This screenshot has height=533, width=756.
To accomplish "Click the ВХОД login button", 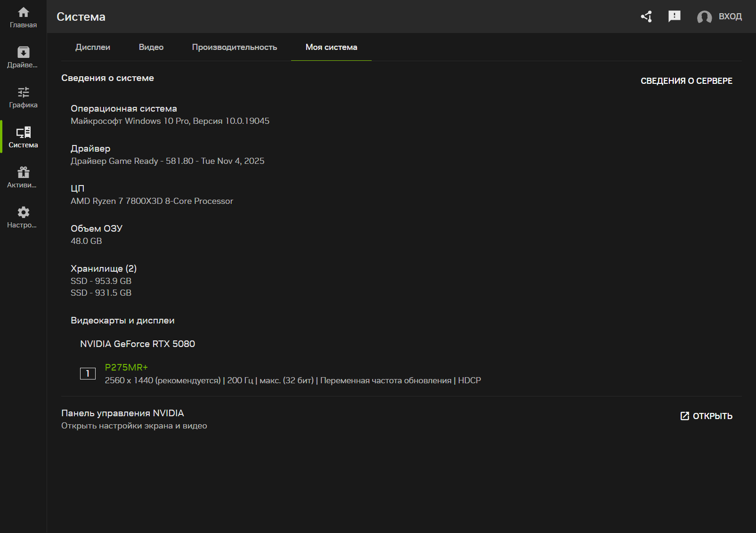I will tap(730, 16).
